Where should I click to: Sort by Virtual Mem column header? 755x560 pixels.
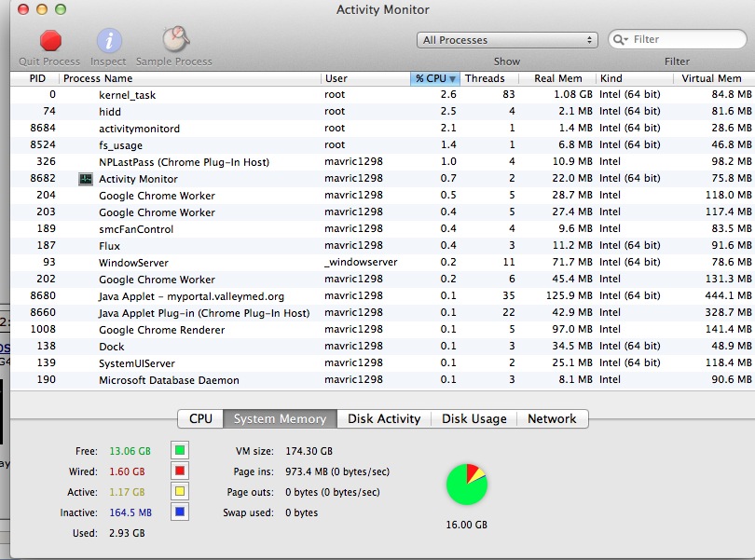(714, 78)
